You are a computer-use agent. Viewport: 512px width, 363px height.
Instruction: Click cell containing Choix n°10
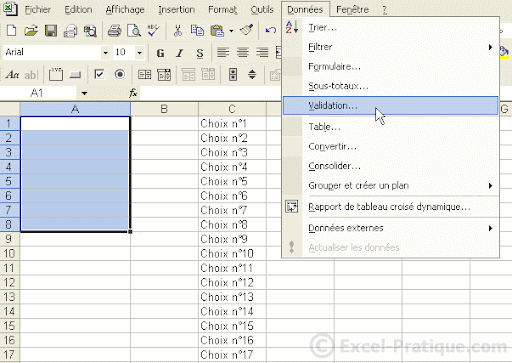[232, 254]
